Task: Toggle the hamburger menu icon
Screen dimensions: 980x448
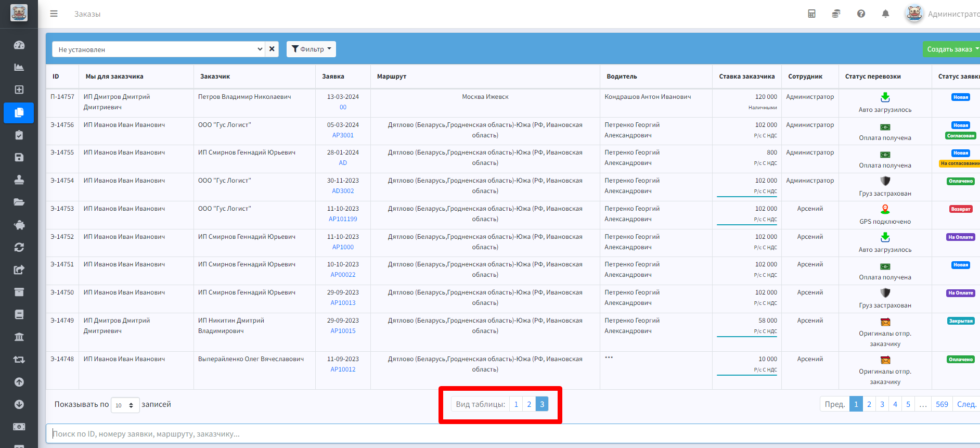Action: click(54, 14)
